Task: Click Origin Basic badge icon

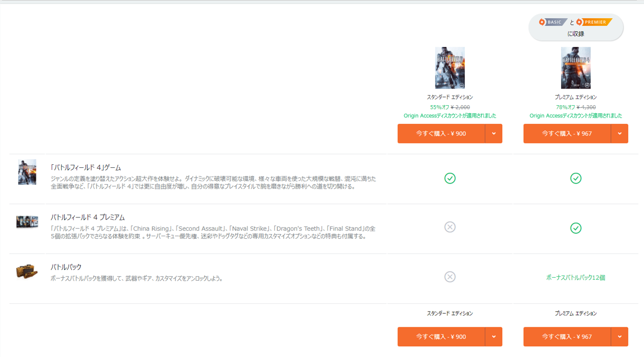Action: pos(552,22)
